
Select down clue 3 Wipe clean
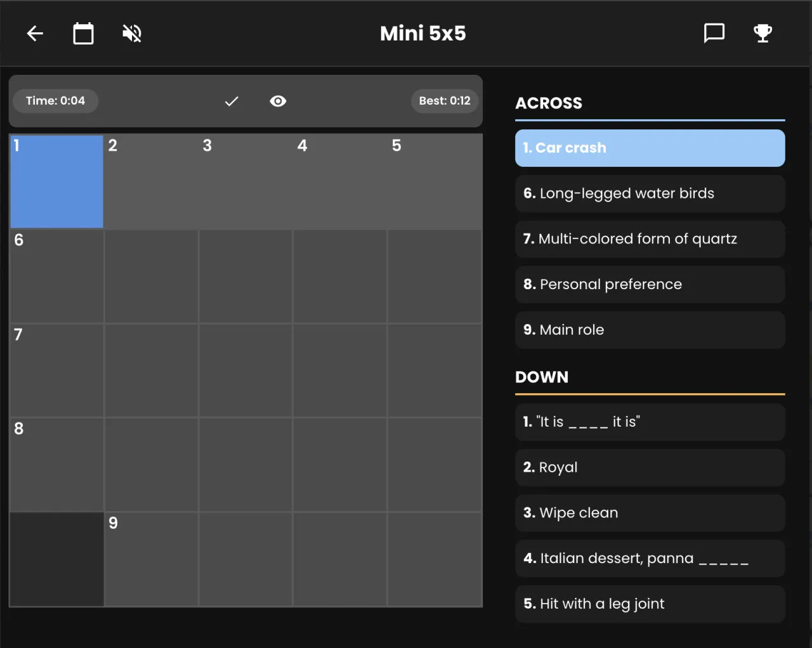[x=650, y=513]
